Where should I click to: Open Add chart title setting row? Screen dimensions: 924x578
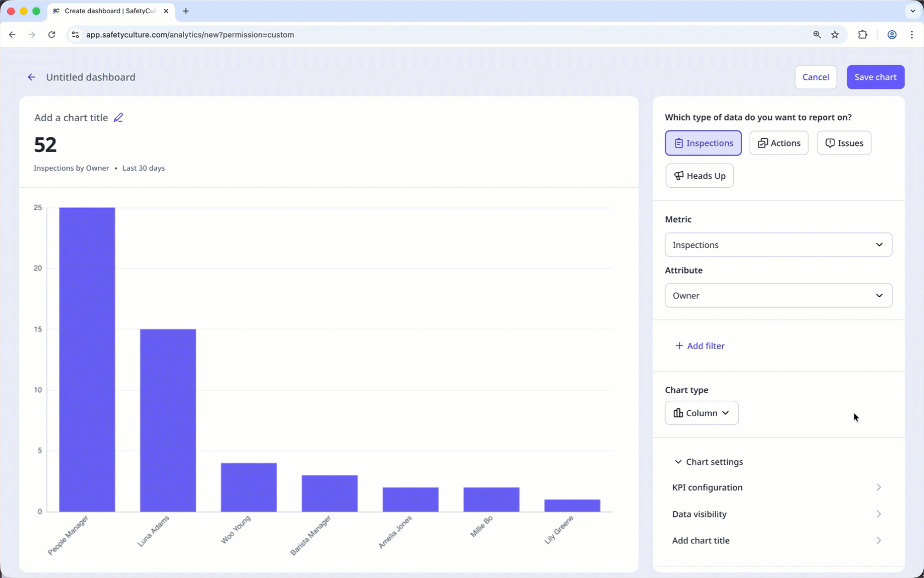[778, 541]
